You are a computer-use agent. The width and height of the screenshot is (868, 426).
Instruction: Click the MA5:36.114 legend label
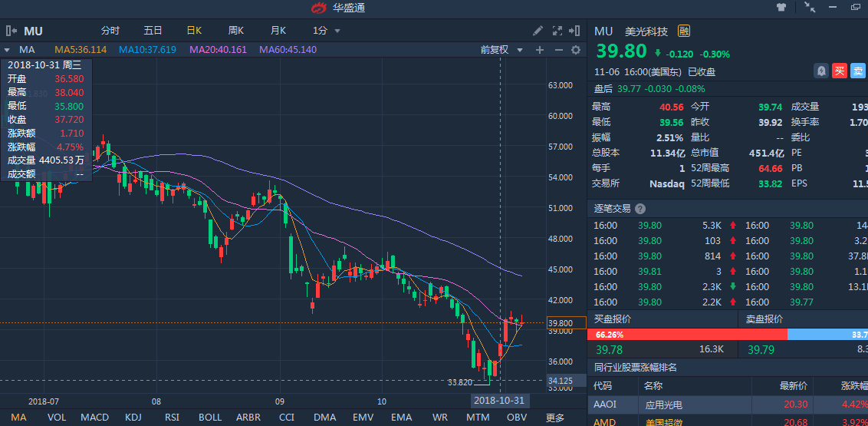(x=81, y=50)
